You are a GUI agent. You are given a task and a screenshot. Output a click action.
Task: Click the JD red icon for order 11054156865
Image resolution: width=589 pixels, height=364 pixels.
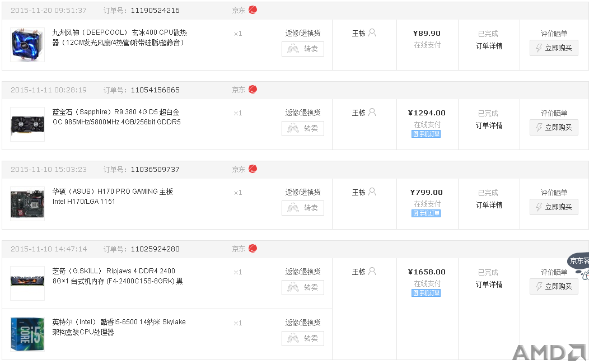[x=253, y=90]
